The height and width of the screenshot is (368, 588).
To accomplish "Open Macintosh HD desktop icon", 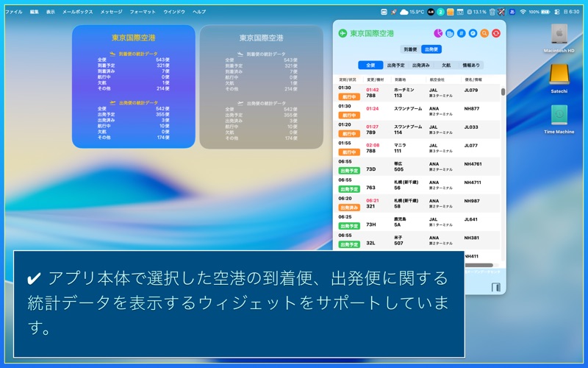I will 559,37.
